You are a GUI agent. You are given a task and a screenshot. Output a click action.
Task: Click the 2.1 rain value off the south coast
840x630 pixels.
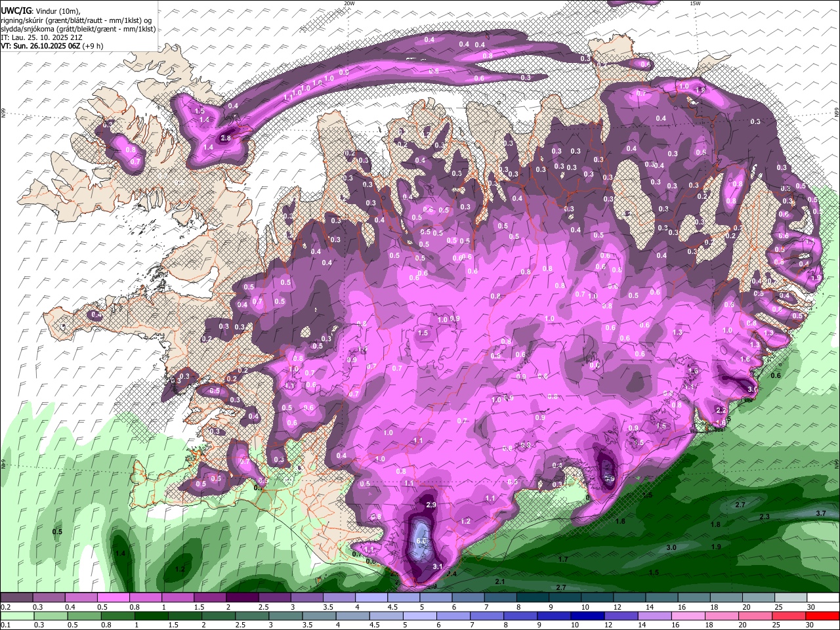click(x=499, y=582)
